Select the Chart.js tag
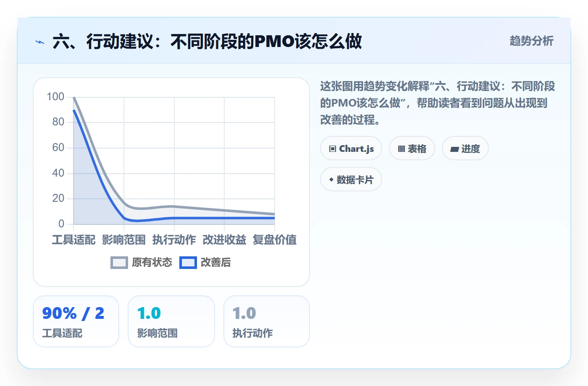The width and height of the screenshot is (588, 386). point(351,149)
